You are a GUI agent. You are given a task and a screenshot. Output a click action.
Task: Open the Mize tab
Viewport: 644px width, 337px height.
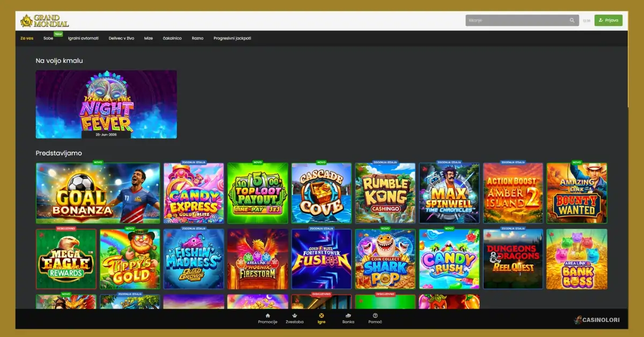pos(149,39)
